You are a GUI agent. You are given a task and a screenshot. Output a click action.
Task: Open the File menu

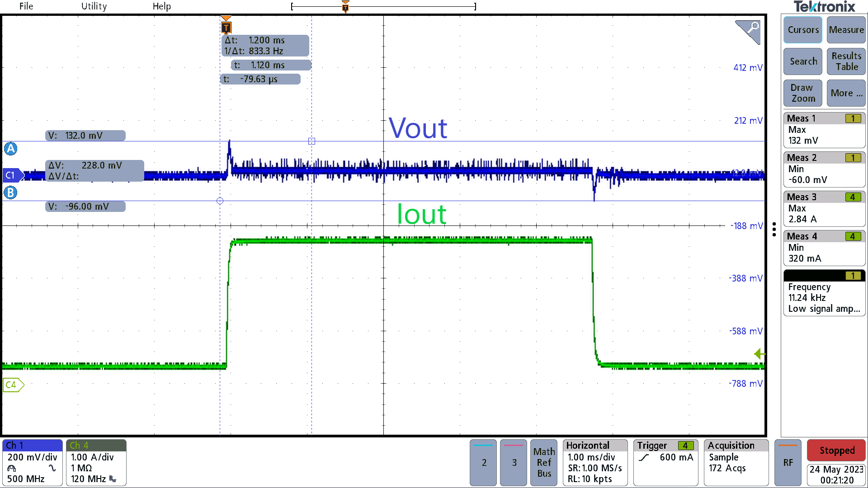(x=26, y=6)
